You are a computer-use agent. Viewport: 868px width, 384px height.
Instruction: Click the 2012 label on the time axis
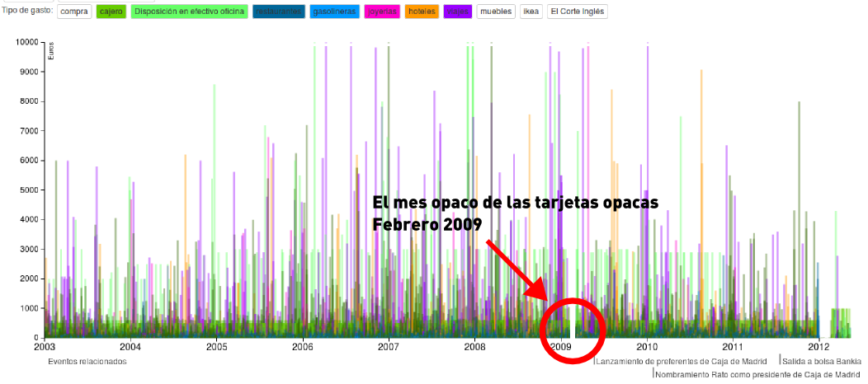coord(818,348)
